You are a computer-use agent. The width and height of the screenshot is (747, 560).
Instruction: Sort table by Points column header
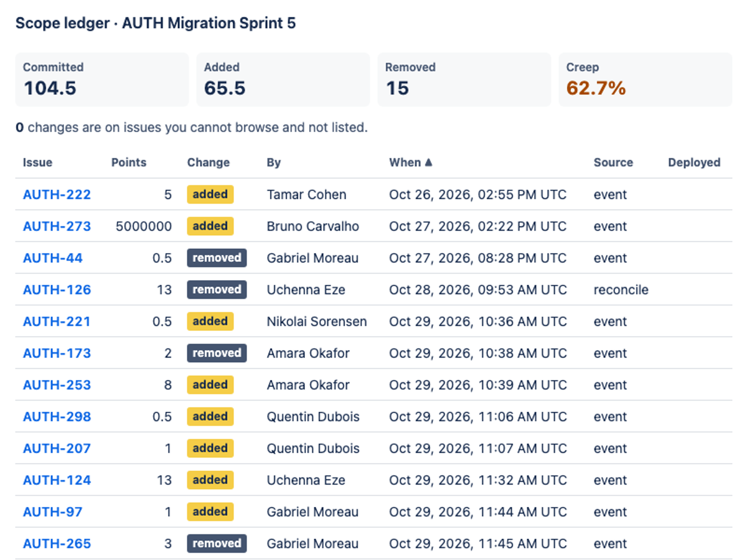(129, 162)
